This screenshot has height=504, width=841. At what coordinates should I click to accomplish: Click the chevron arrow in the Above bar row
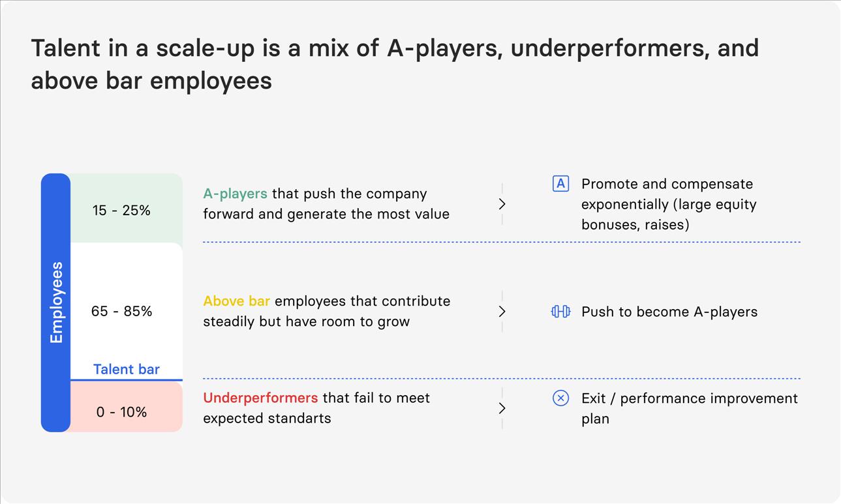click(x=502, y=312)
